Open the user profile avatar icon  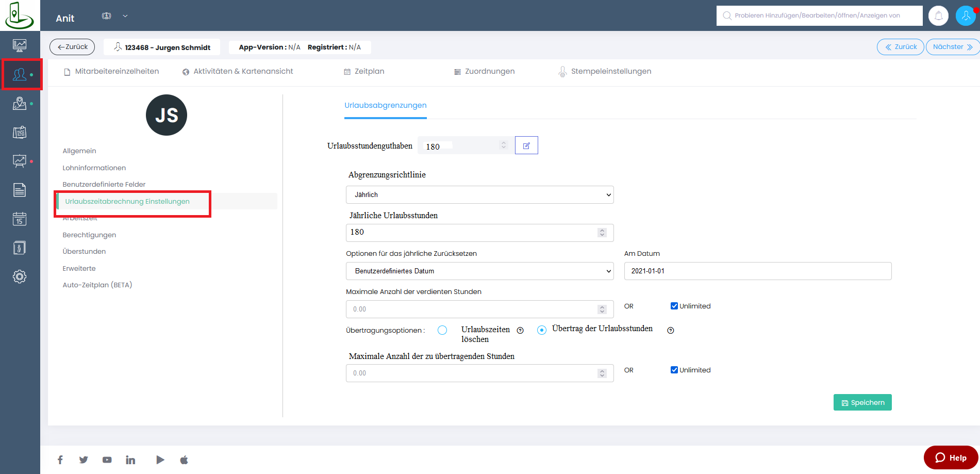(966, 15)
